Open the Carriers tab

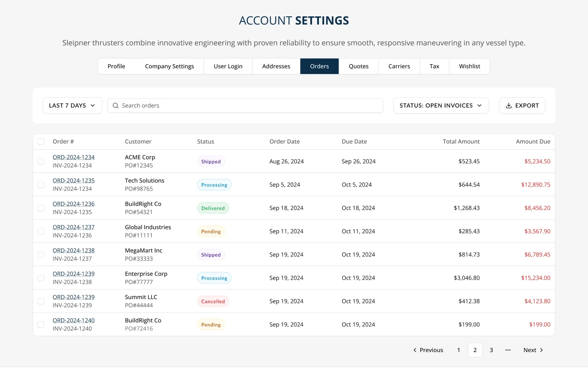(399, 66)
